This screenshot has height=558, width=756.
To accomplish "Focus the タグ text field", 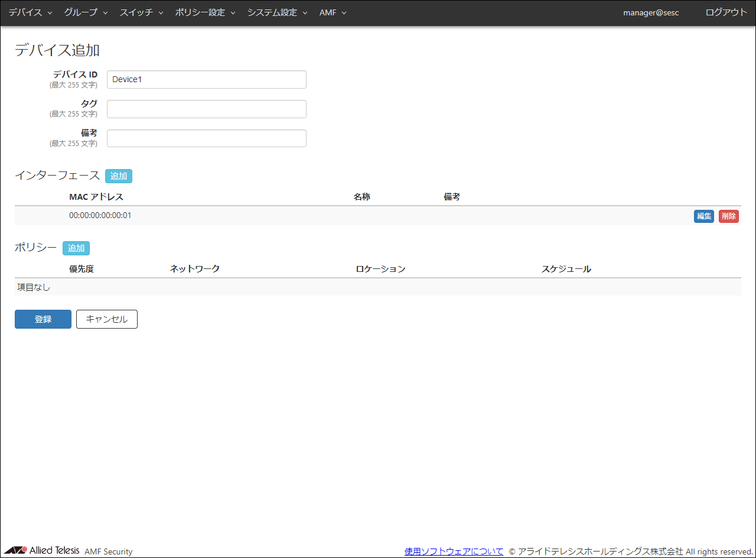I will 206,109.
